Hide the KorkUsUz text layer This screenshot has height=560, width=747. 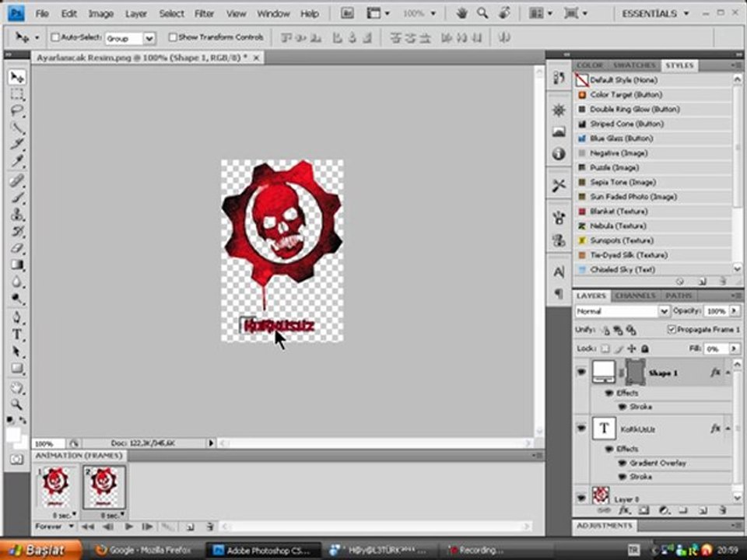pyautogui.click(x=581, y=429)
